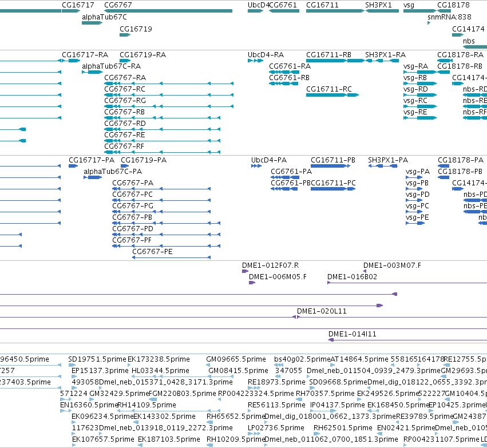Select the CG16711 gene label

coord(322,5)
